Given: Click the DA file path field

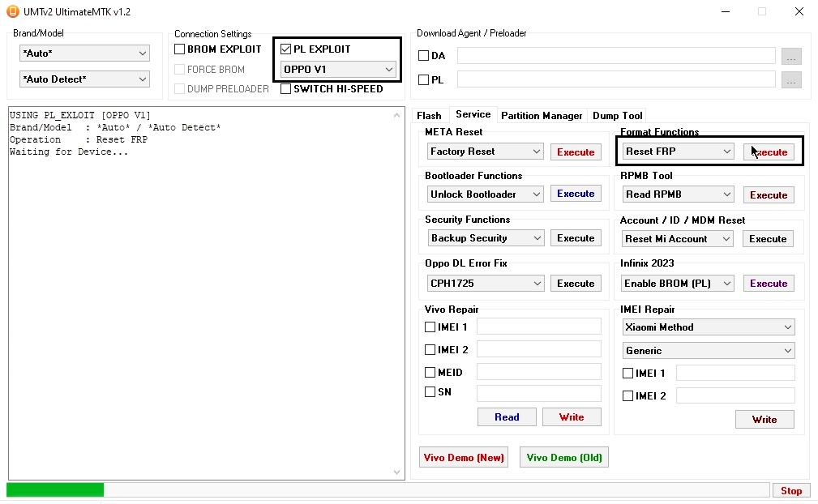Looking at the screenshot, I should [616, 56].
